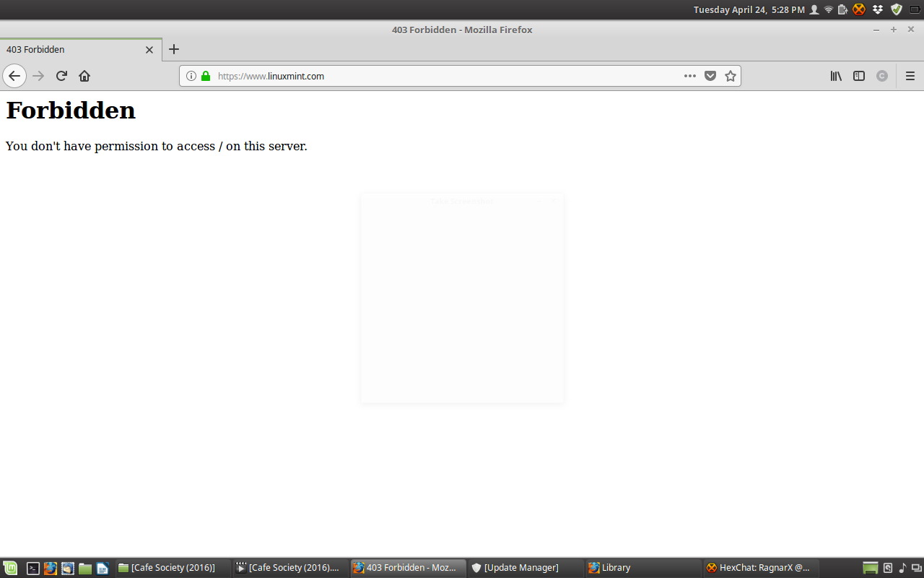This screenshot has height=578, width=924.
Task: Switch to the Update Manager window
Action: tap(526, 568)
